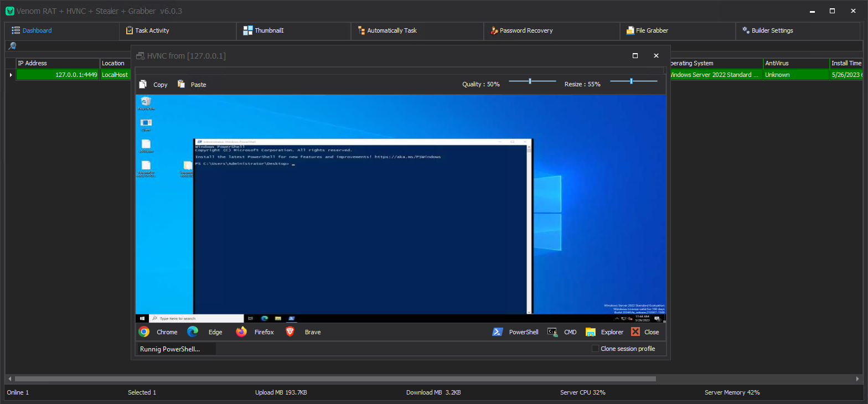
Task: Click the magnifier search icon below Dashboard
Action: (x=12, y=46)
